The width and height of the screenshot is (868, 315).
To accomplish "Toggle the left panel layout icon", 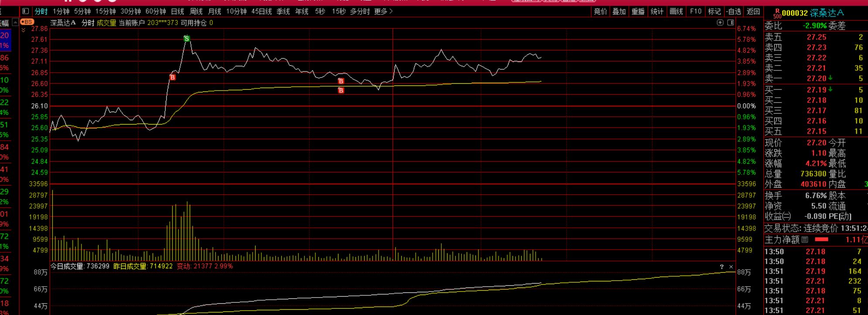I will 25,11.
